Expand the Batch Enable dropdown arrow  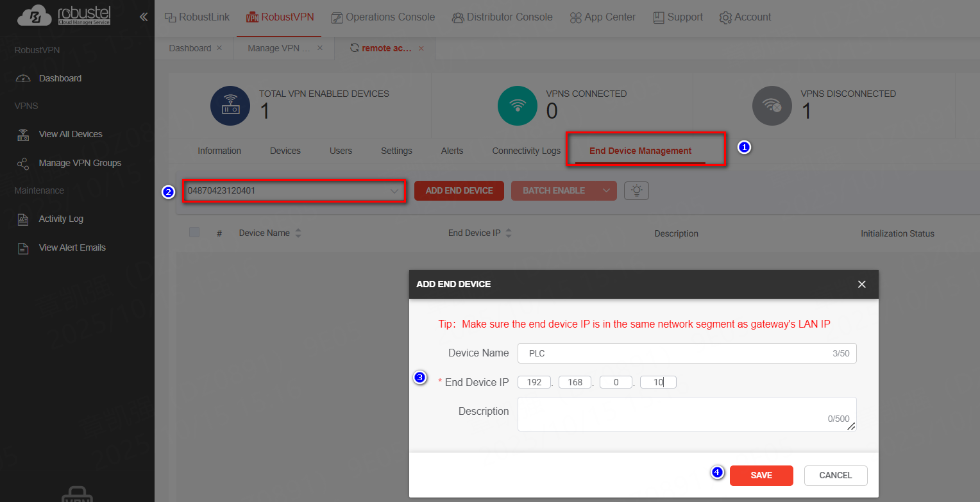(x=605, y=190)
